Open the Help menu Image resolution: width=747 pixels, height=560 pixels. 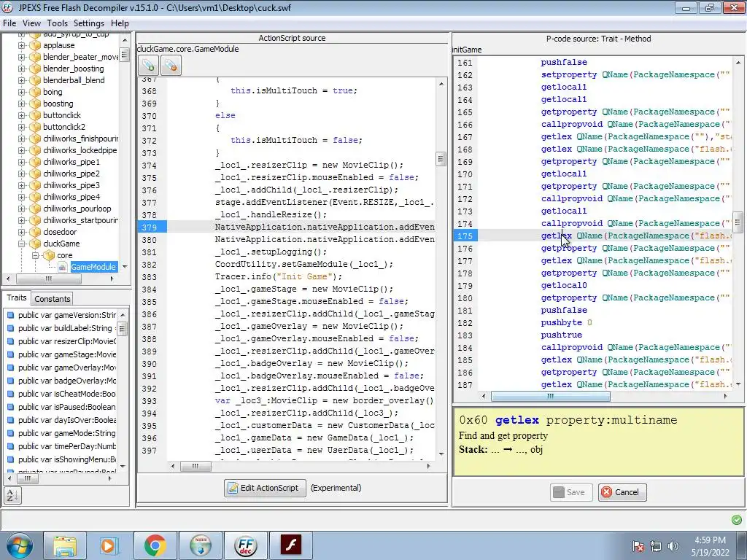pyautogui.click(x=120, y=23)
